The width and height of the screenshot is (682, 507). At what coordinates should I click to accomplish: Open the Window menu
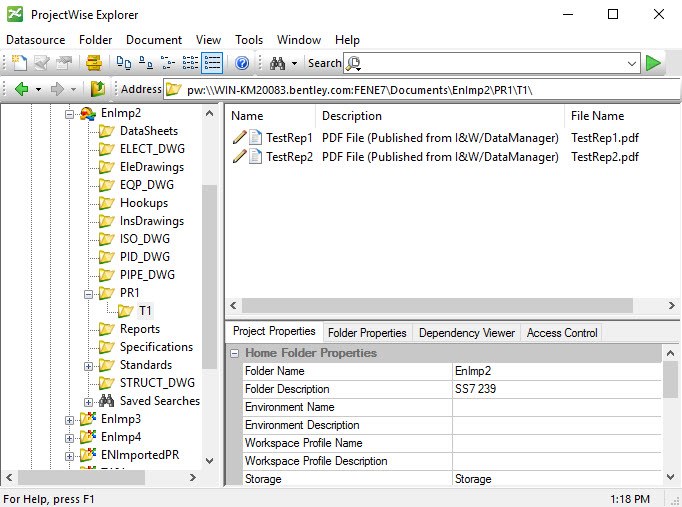pyautogui.click(x=299, y=40)
